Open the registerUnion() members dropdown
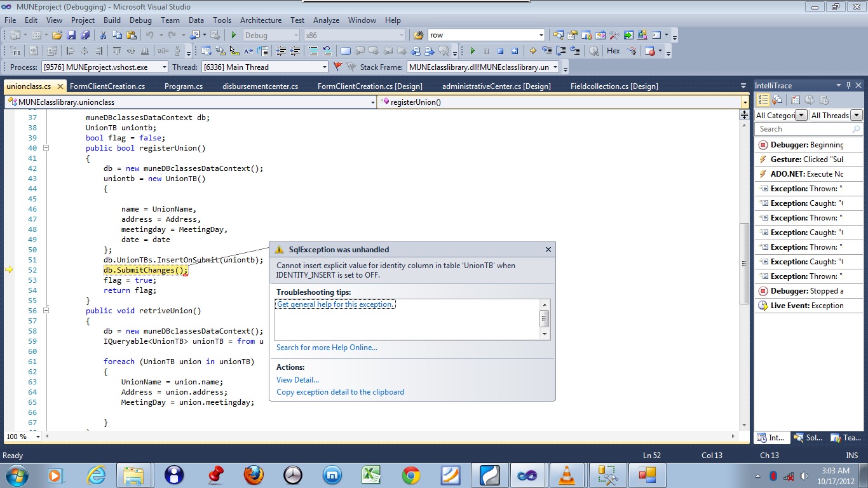 point(564,102)
